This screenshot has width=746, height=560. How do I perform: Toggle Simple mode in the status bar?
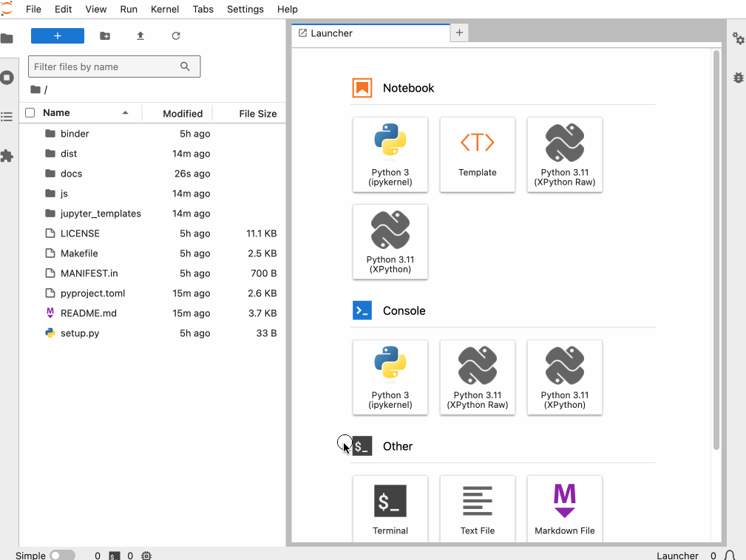coord(63,555)
